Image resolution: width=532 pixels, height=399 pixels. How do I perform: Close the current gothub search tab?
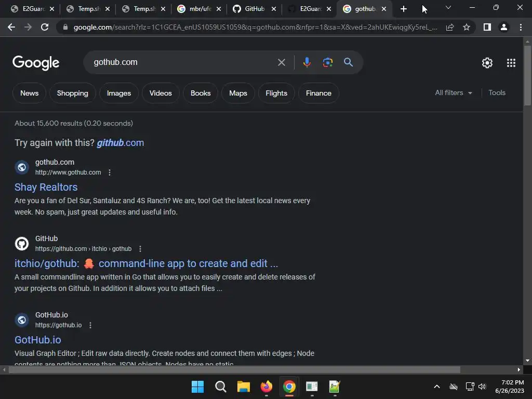pyautogui.click(x=384, y=9)
